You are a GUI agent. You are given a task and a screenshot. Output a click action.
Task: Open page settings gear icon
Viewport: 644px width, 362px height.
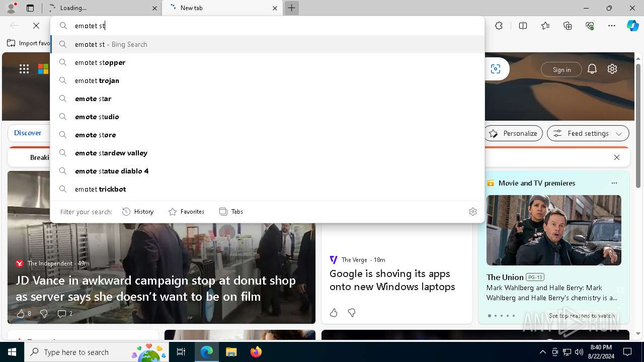612,69
